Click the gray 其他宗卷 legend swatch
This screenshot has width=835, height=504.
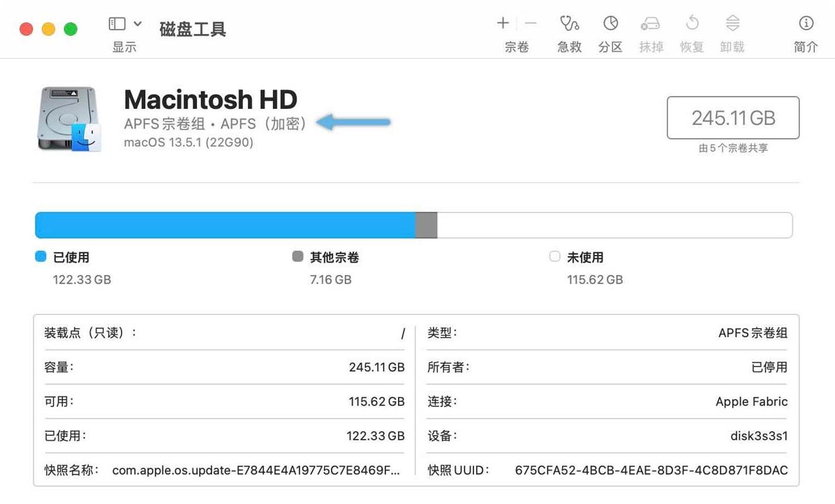tap(298, 257)
